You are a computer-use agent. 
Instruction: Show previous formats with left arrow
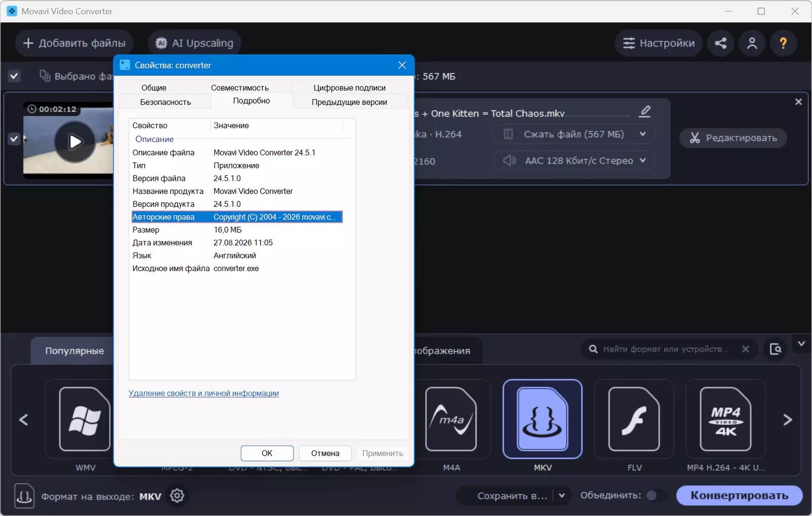[24, 419]
